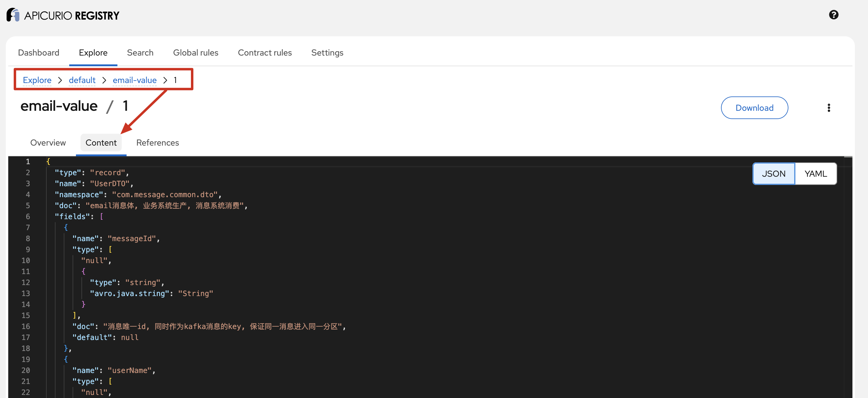868x398 pixels.
Task: Click the "string" type value on line 12
Action: [142, 282]
